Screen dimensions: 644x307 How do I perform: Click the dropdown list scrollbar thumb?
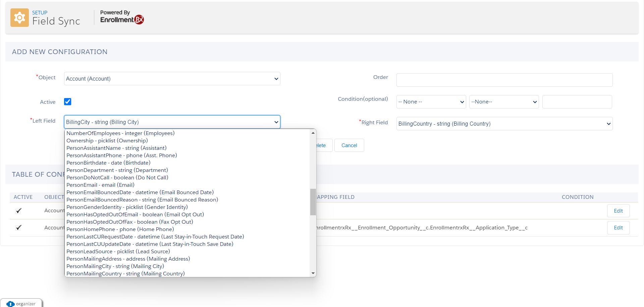tap(313, 202)
